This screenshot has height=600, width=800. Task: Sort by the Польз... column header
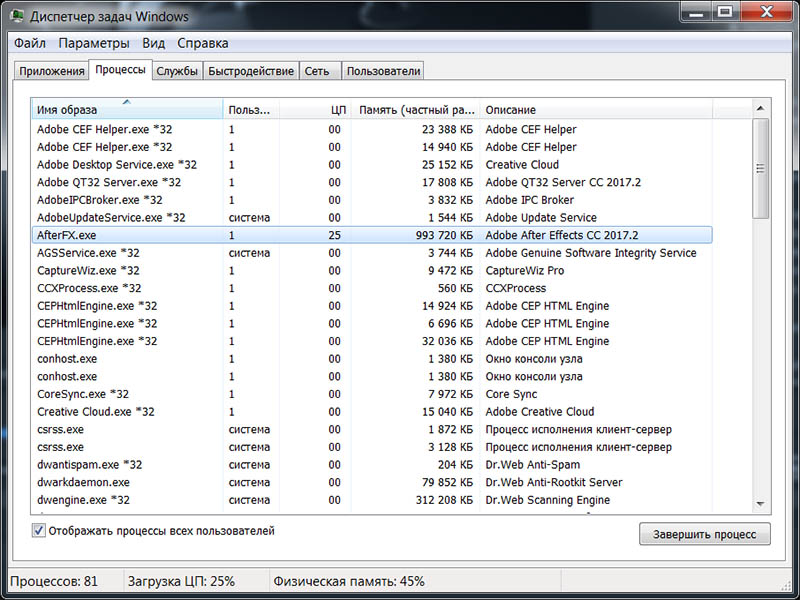tap(251, 109)
